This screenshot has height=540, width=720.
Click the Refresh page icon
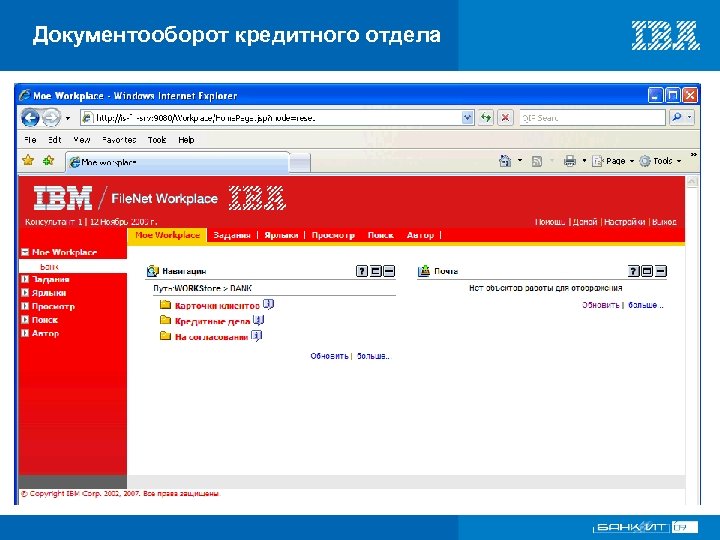486,118
